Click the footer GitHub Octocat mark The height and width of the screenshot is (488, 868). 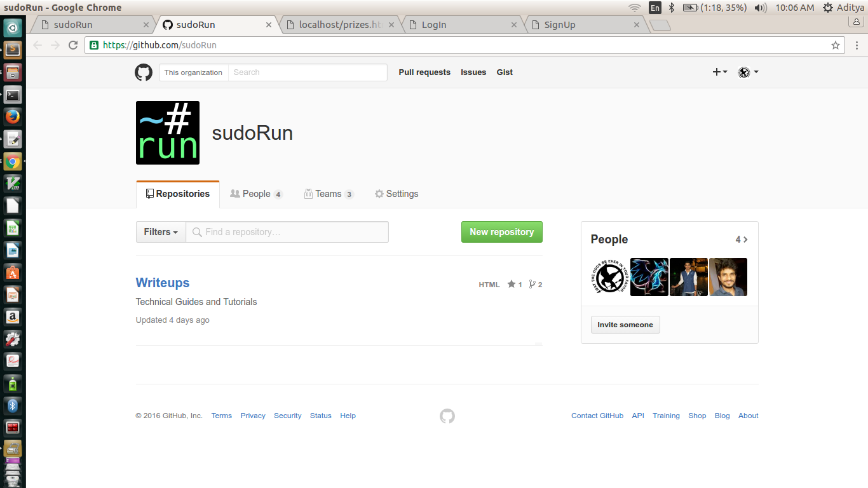point(447,416)
